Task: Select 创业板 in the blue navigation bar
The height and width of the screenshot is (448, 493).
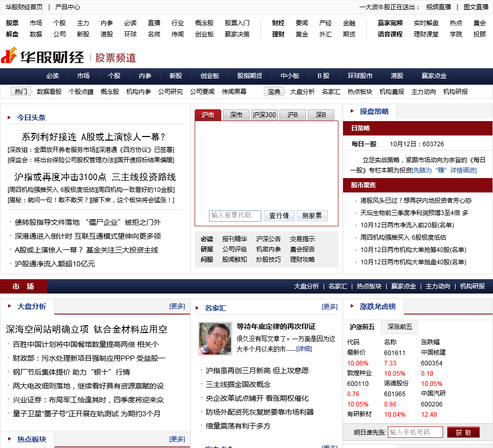Action: click(210, 76)
